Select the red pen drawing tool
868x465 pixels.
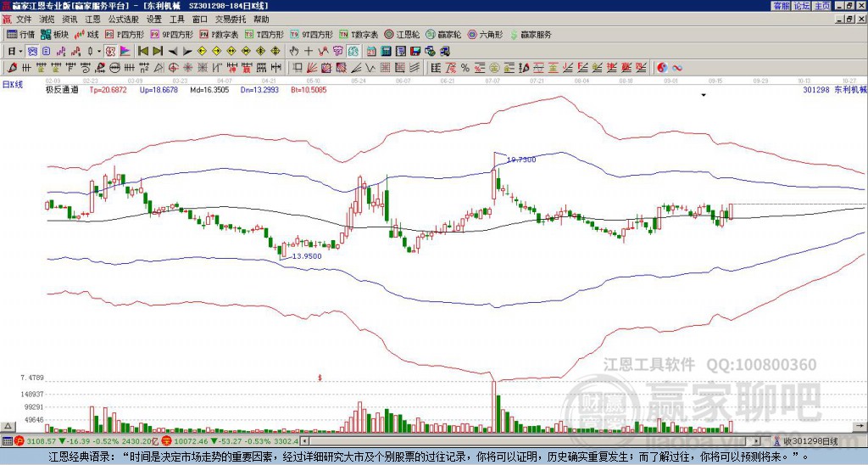[x=12, y=68]
